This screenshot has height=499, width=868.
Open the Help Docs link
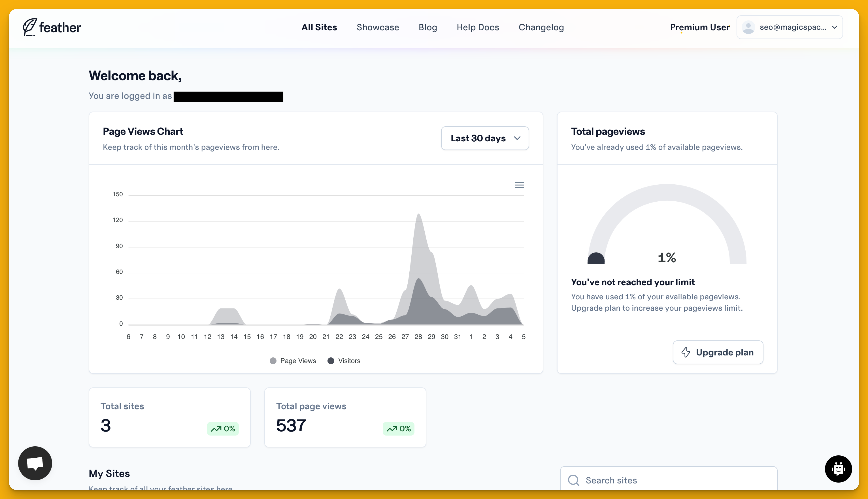coord(478,27)
